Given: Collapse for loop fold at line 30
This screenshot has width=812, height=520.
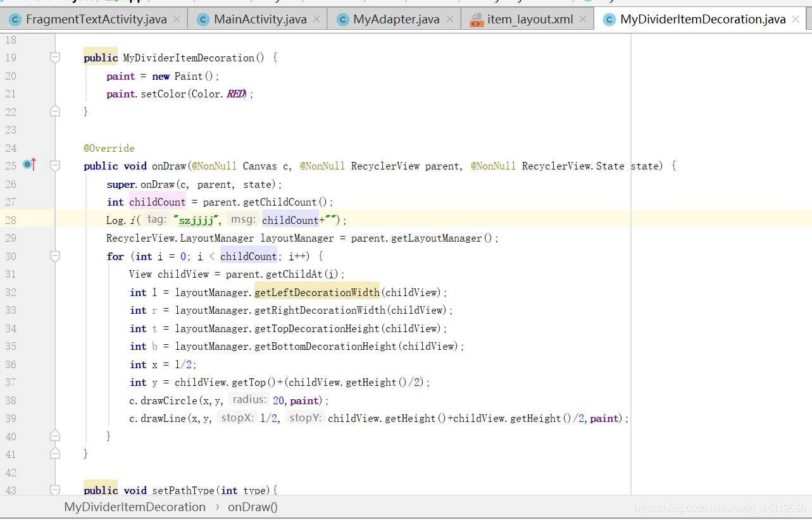Looking at the screenshot, I should [55, 256].
